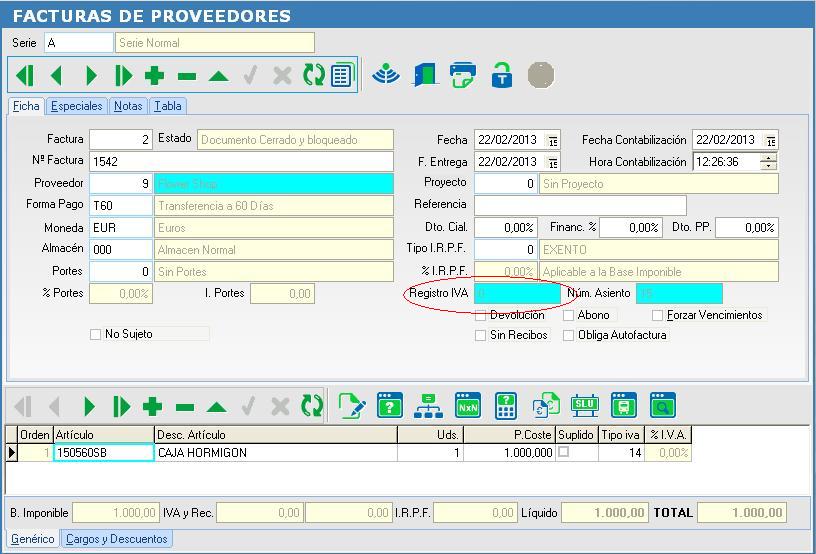Viewport: 816px width, 554px height.
Task: Select Cargos y Descuentos tab
Action: [x=117, y=539]
